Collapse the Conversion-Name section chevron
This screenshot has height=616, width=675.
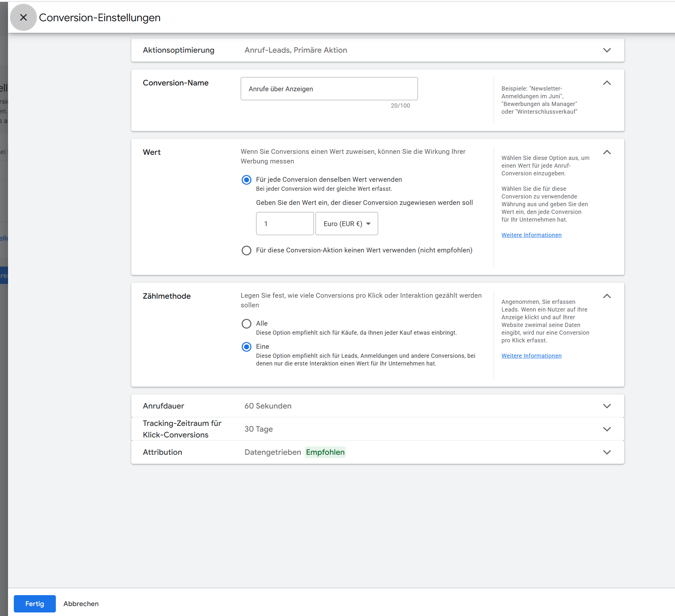coord(607,83)
